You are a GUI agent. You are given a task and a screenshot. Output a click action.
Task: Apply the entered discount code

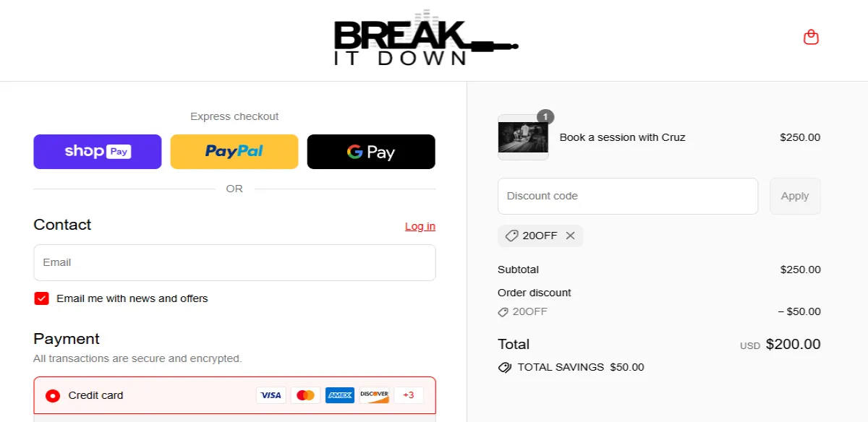tap(795, 196)
